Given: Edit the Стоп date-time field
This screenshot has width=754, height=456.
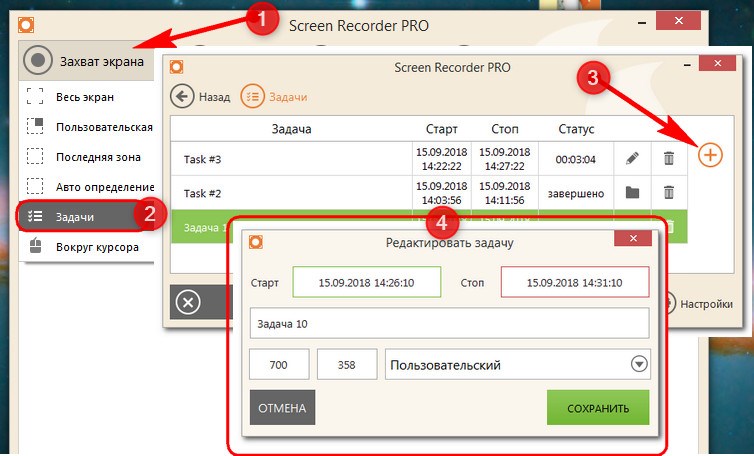Looking at the screenshot, I should tap(575, 282).
